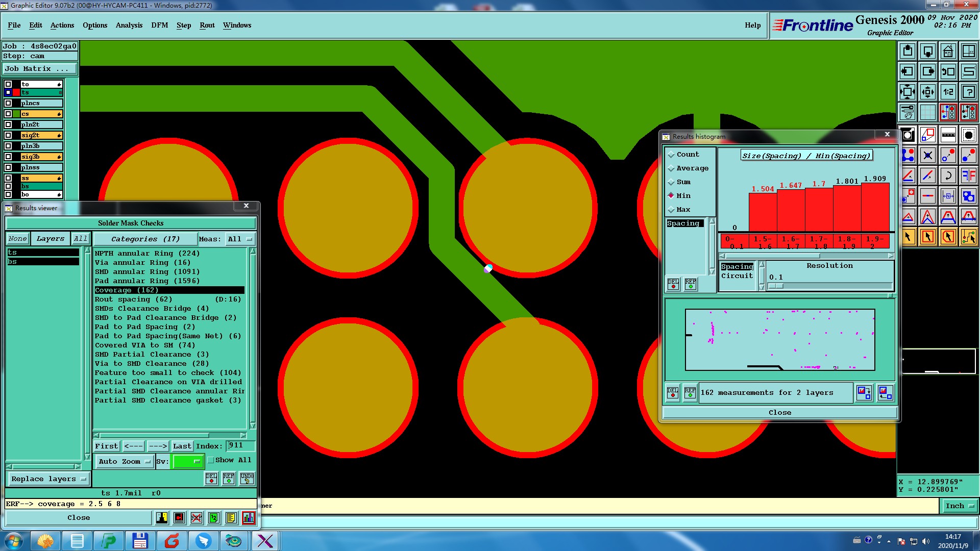
Task: Select the ruler measurement tool
Action: pyautogui.click(x=948, y=135)
